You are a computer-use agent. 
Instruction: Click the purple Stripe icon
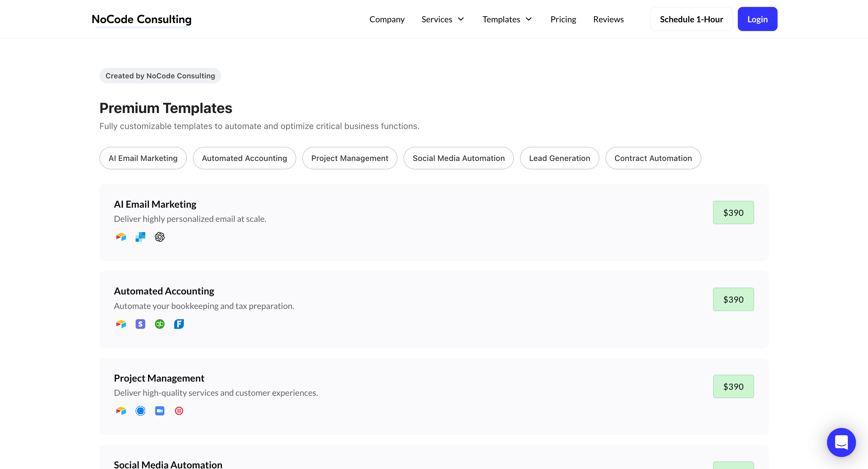click(140, 324)
